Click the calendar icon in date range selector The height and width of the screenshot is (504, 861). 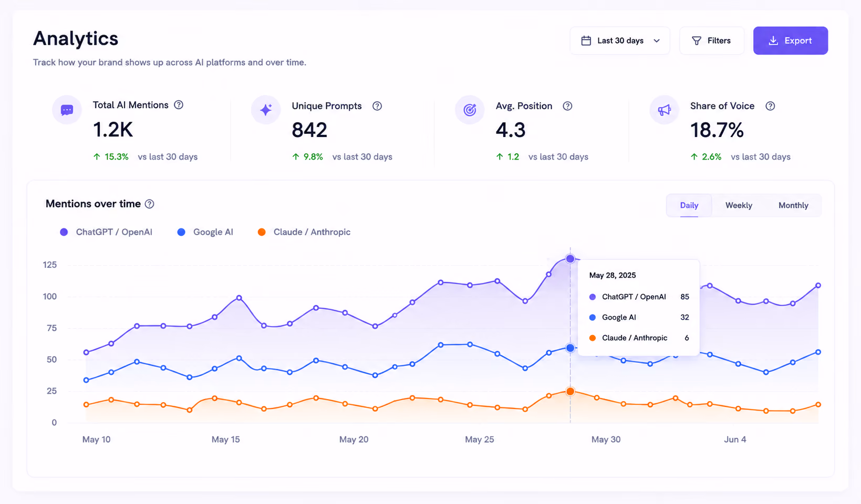coord(586,41)
